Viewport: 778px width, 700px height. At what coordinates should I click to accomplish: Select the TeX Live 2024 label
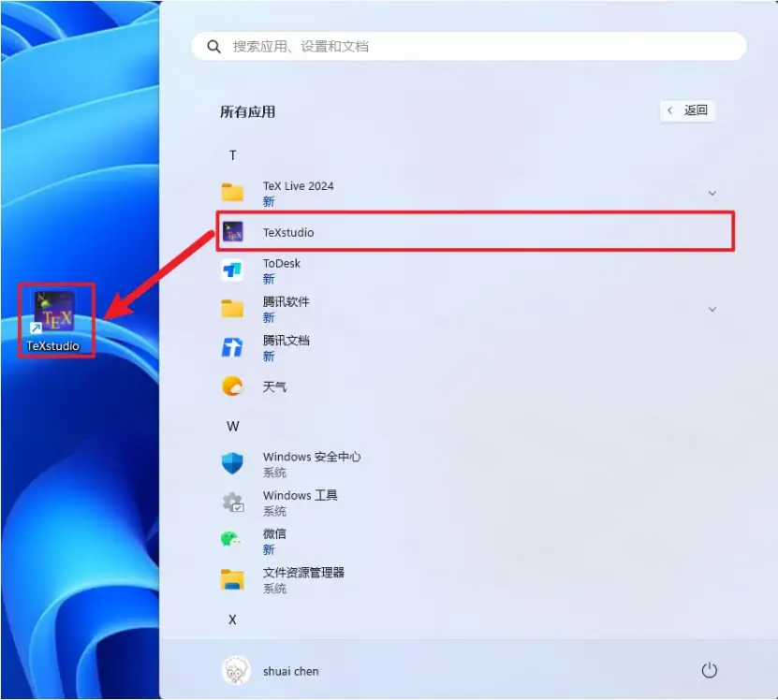[299, 186]
